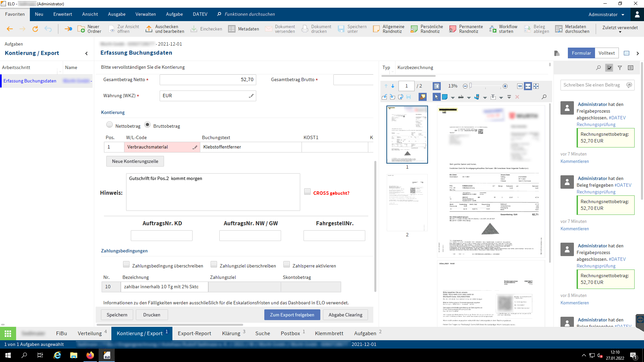The height and width of the screenshot is (362, 644).
Task: Tick the CROSS gebucht checkbox
Action: click(307, 192)
